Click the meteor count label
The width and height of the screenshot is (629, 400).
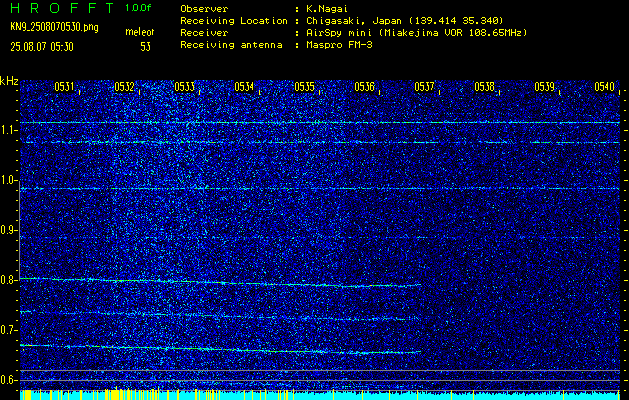click(140, 32)
